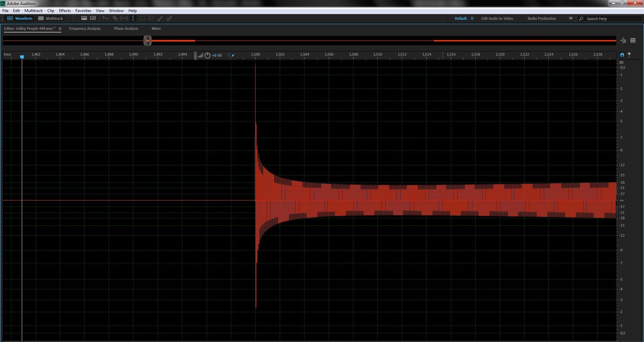
Task: Pin the HUD gain control
Action: (x=233, y=55)
